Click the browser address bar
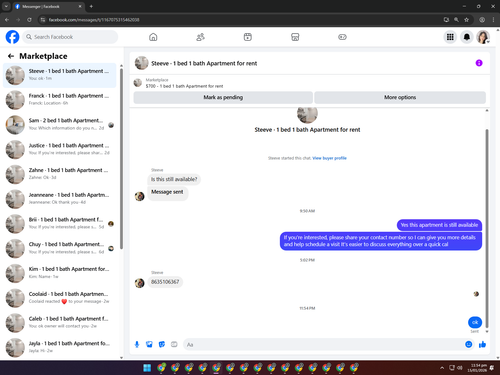 (x=240, y=20)
